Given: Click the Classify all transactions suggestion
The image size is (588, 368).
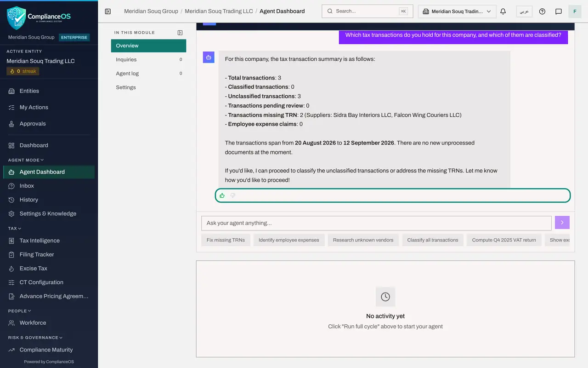Looking at the screenshot, I should click(x=433, y=240).
